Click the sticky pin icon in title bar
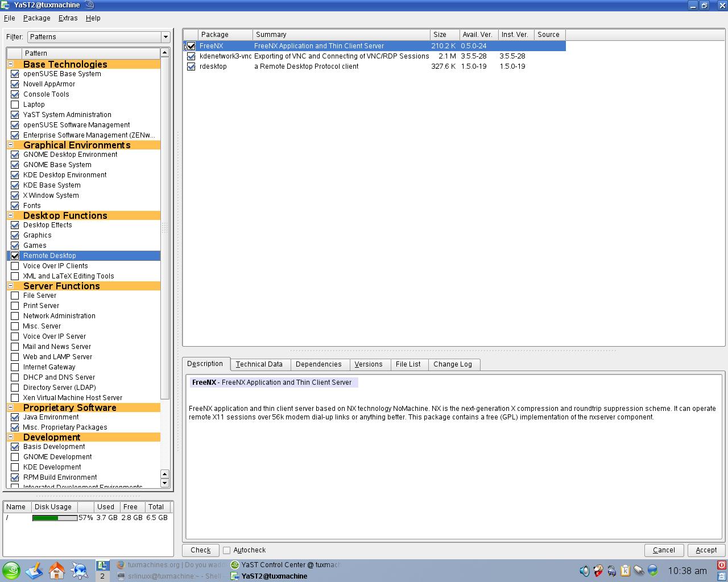Image resolution: width=728 pixels, height=582 pixels. [x=89, y=5]
